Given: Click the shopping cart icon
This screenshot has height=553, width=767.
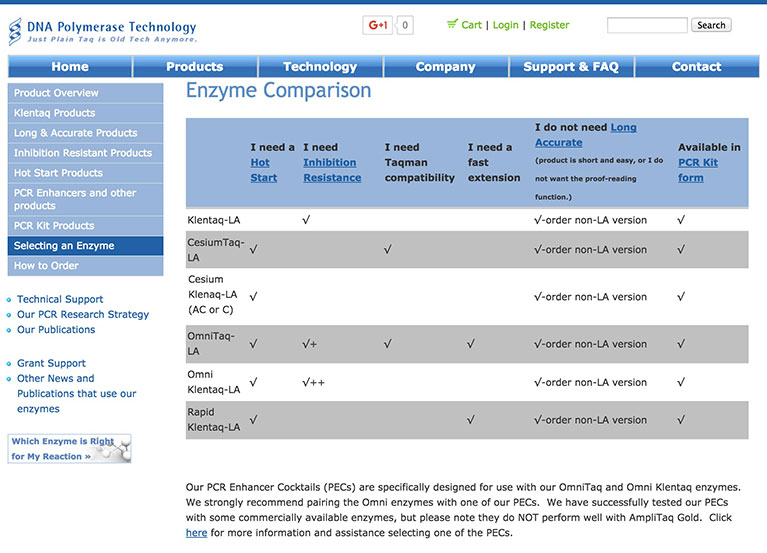Looking at the screenshot, I should [452, 24].
